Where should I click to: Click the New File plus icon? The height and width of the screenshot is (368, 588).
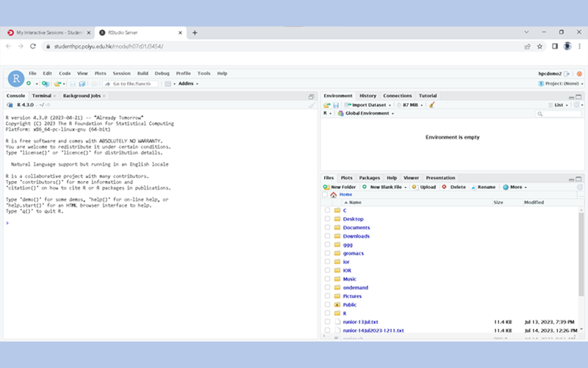[28, 84]
